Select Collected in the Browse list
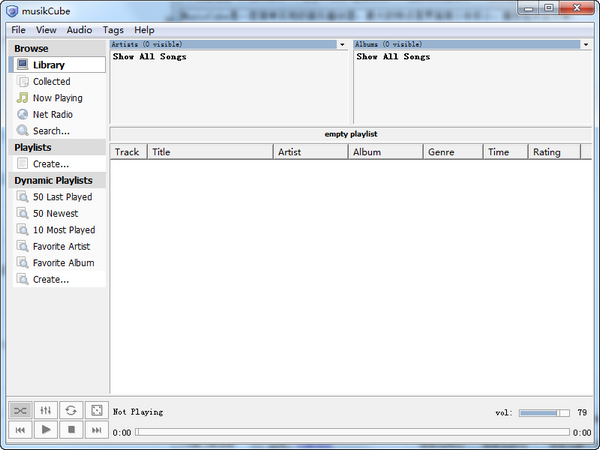This screenshot has width=600, height=450. click(59, 81)
